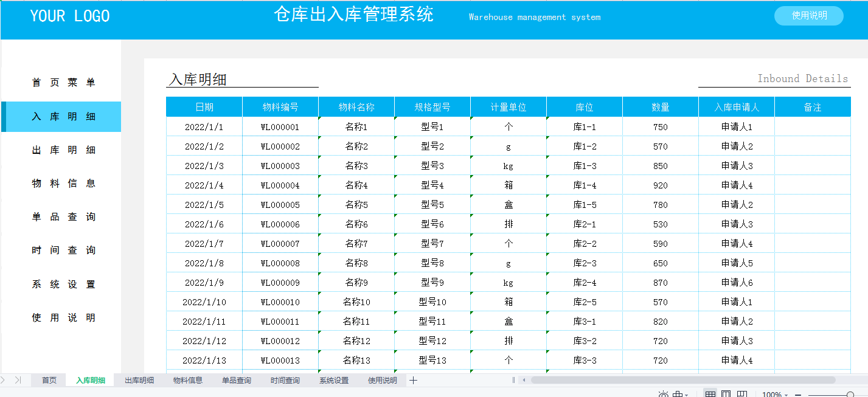Switch to the 使用说明 sheet tab

click(x=383, y=381)
